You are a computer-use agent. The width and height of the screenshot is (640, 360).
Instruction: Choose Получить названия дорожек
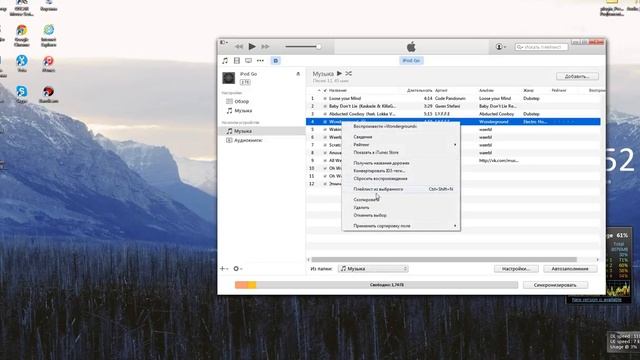(381, 163)
